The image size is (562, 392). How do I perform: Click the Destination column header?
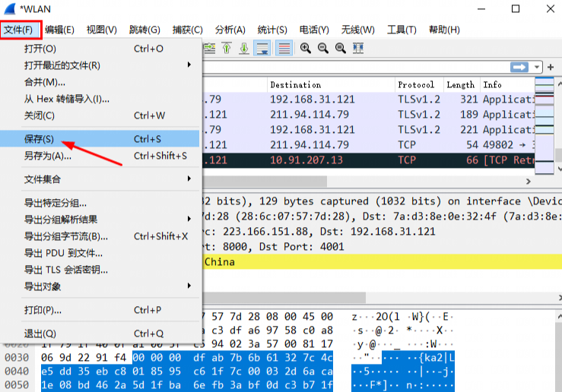point(295,85)
